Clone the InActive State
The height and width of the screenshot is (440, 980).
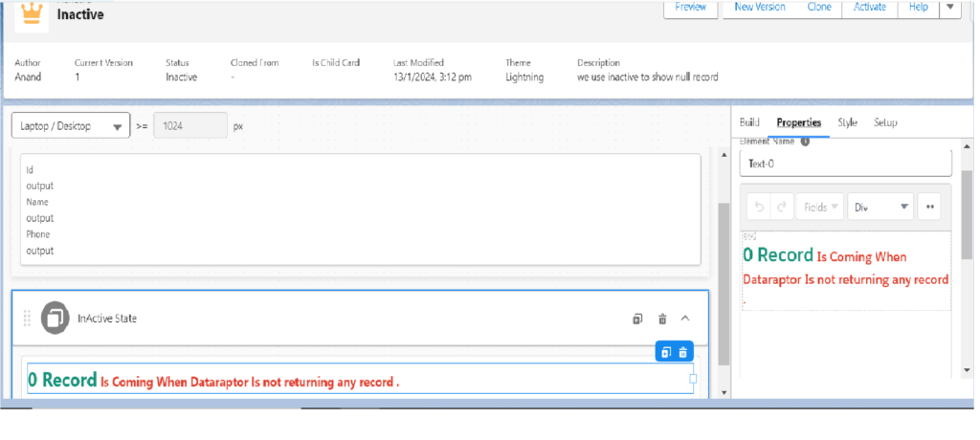click(x=636, y=319)
